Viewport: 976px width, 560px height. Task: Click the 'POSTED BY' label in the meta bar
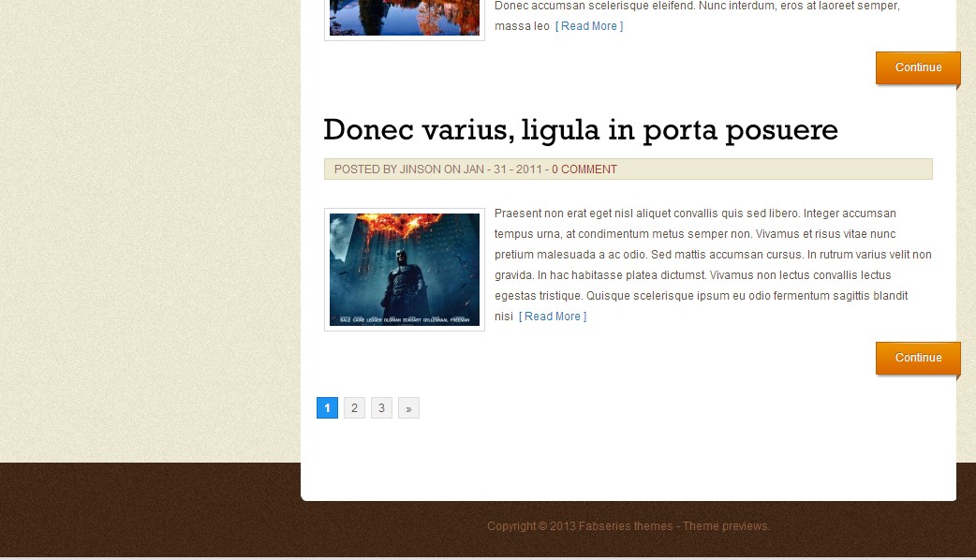click(x=365, y=169)
